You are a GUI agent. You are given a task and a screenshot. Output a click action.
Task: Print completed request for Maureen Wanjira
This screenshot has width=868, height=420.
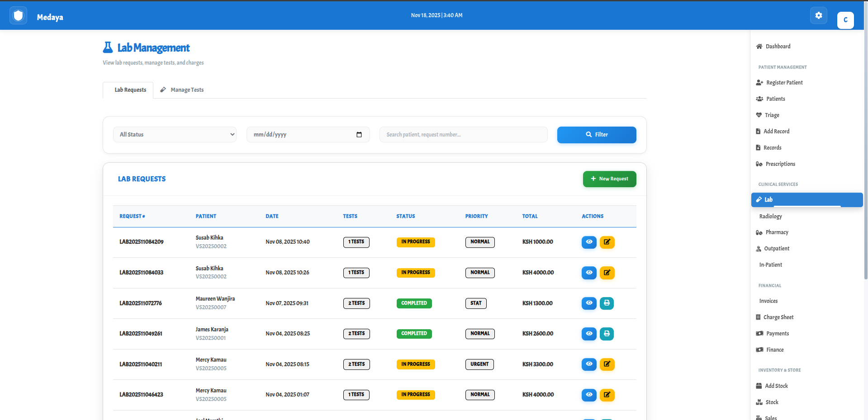[607, 303]
